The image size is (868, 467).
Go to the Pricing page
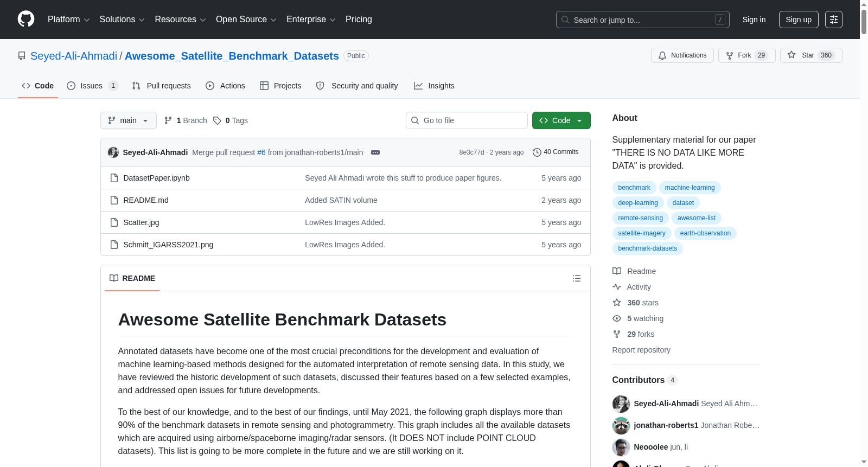(359, 20)
